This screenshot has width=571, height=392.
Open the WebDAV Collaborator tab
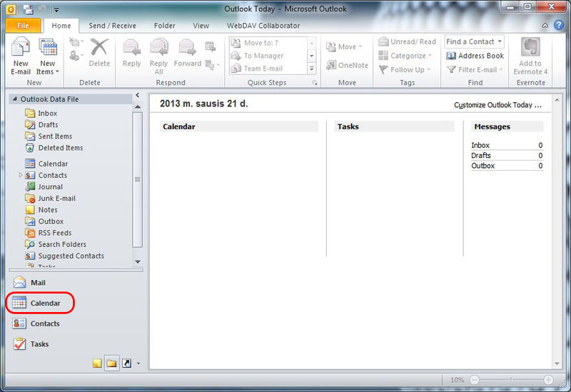pos(263,26)
